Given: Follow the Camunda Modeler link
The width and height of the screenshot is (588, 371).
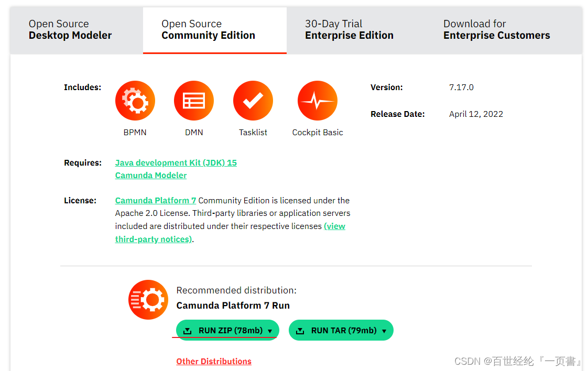Looking at the screenshot, I should pos(151,175).
